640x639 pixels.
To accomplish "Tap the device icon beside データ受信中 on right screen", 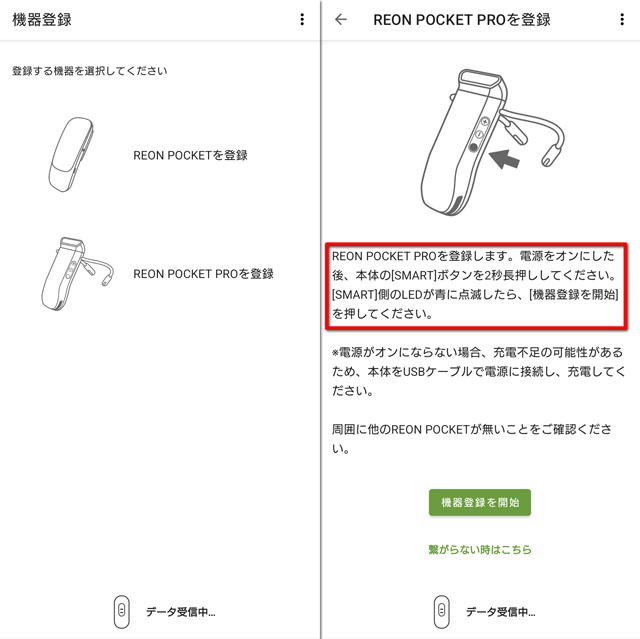I will (441, 611).
